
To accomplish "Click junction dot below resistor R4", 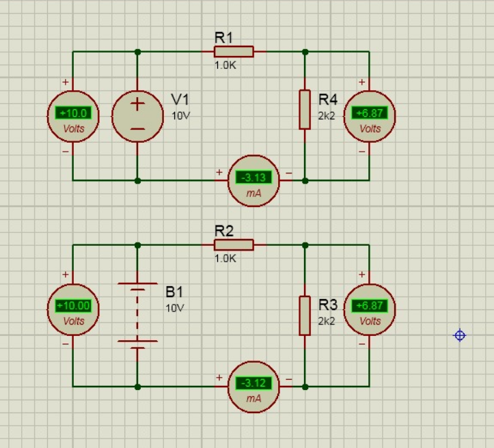I will 305,181.
